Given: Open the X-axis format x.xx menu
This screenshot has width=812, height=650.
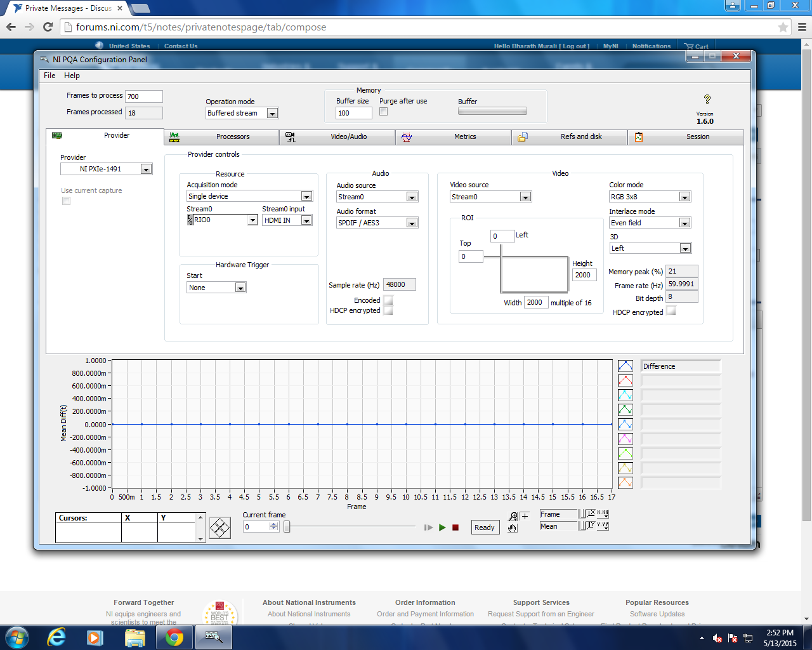Looking at the screenshot, I should click(x=603, y=514).
